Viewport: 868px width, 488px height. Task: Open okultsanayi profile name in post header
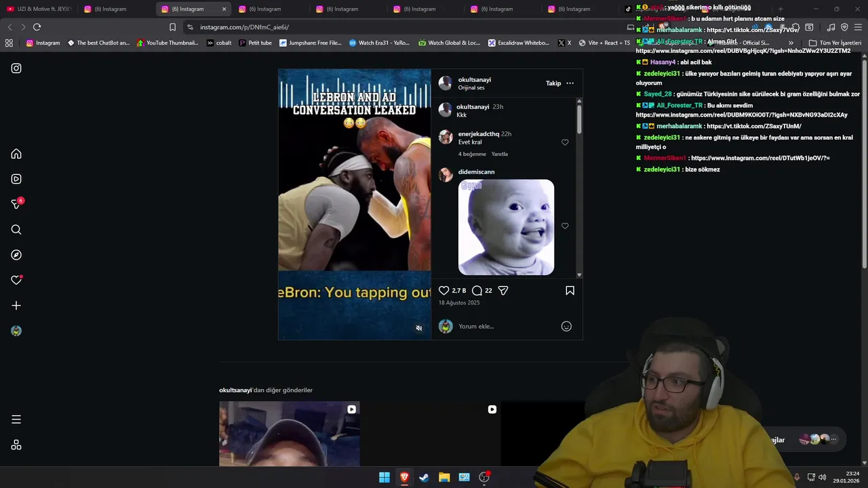474,79
